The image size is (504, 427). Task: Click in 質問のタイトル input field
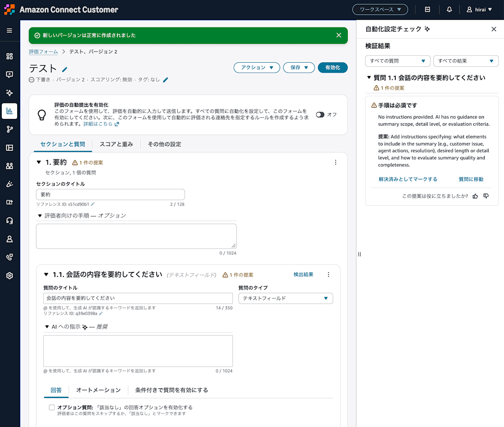[138, 298]
